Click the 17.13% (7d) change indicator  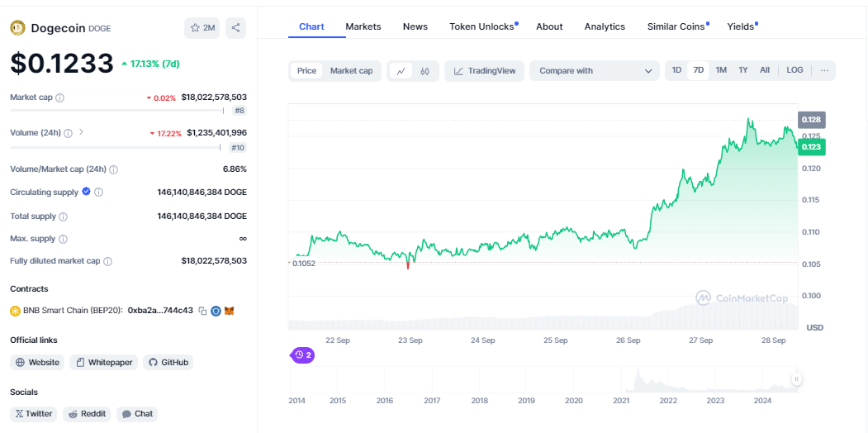[x=150, y=64]
